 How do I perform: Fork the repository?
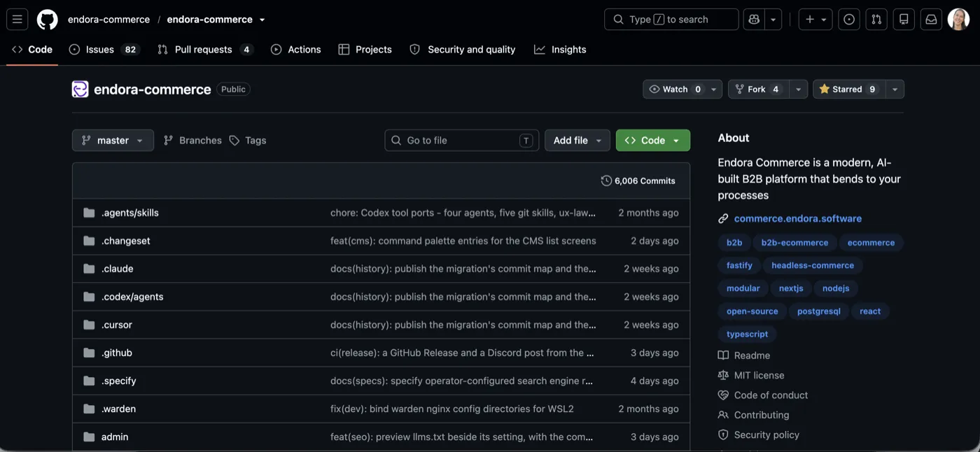(x=759, y=89)
